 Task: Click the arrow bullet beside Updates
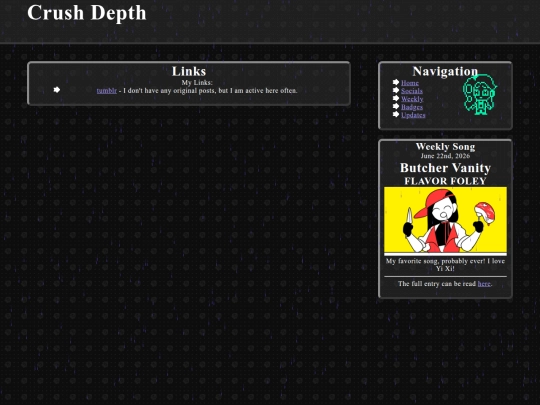[396, 114]
